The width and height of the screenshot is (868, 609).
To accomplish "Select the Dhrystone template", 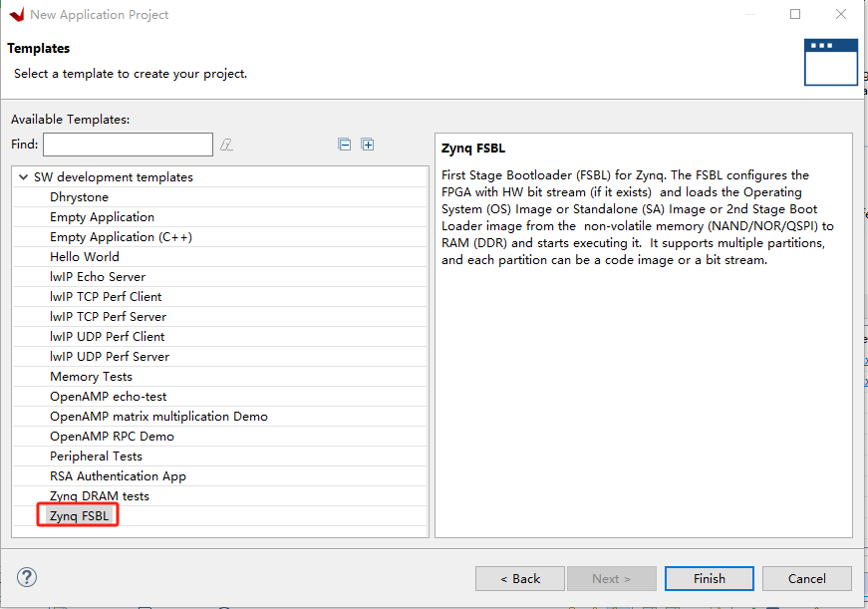I will tap(79, 197).
